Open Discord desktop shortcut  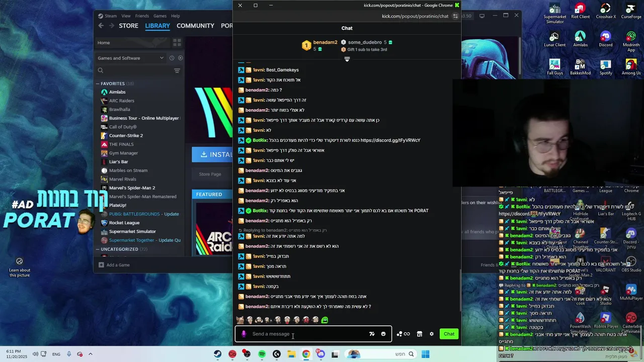tap(605, 40)
